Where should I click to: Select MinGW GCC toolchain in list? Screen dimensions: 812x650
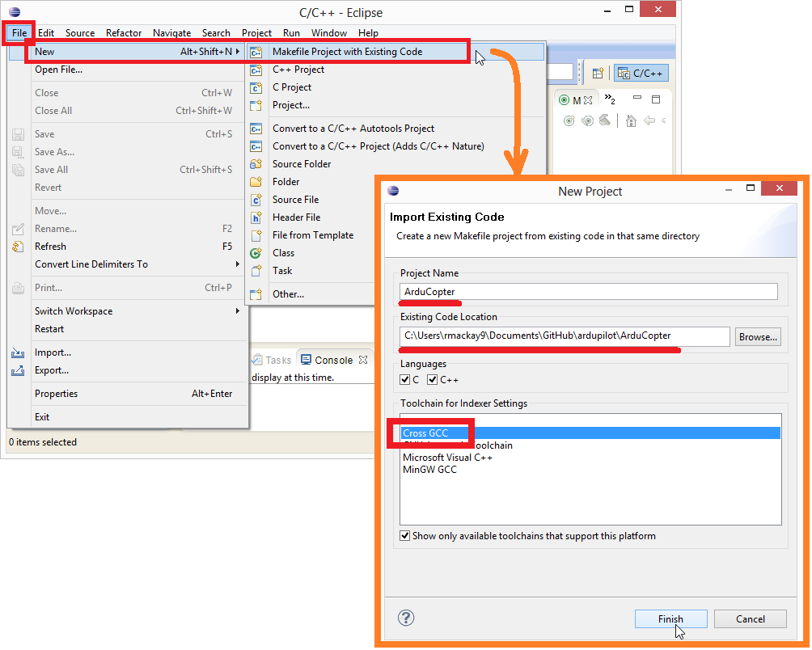coord(429,470)
